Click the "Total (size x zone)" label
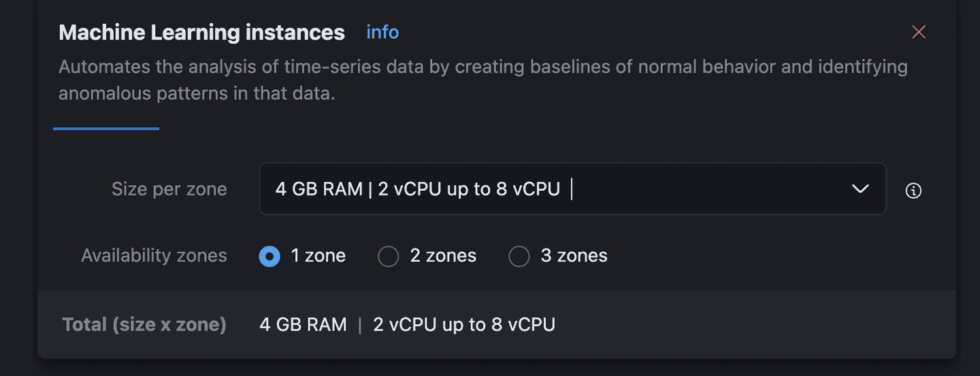Viewport: 980px width, 376px height. coord(144,324)
